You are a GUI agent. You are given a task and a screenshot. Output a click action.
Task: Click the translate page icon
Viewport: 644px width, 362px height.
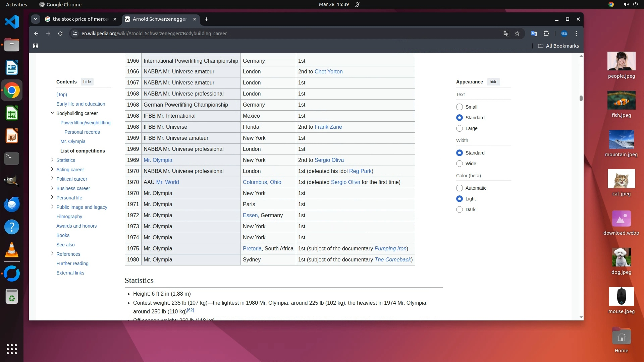[506, 34]
